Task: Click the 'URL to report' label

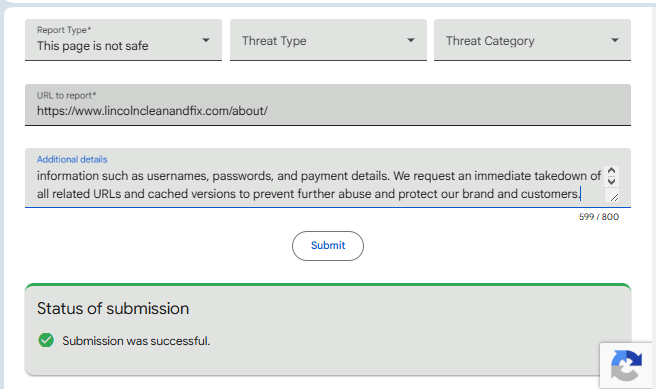Action: click(x=67, y=95)
